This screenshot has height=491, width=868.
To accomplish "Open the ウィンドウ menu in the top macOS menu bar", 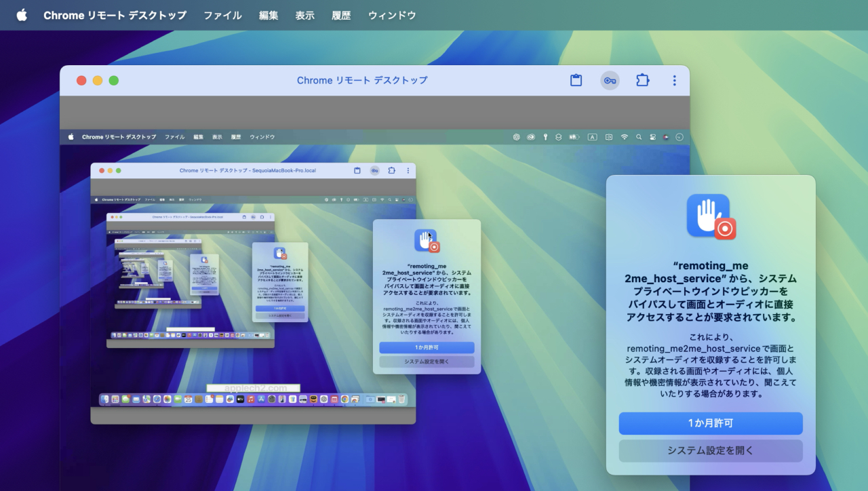I will point(392,15).
